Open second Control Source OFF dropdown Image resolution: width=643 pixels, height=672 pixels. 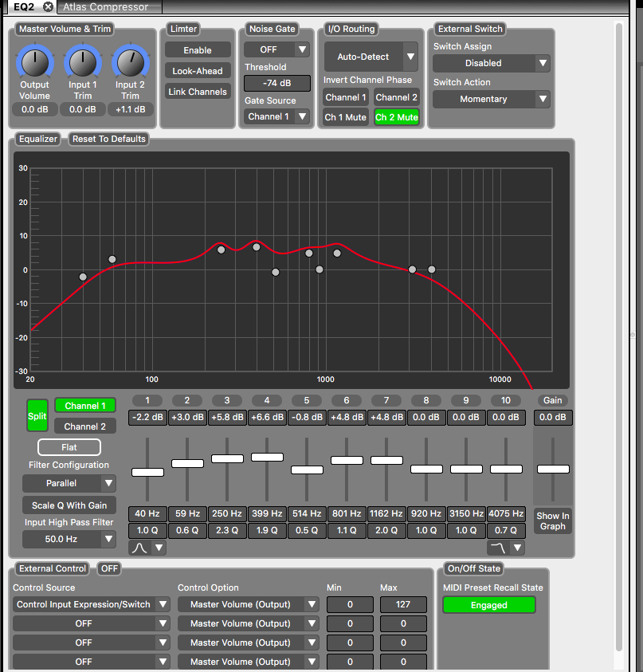92,623
